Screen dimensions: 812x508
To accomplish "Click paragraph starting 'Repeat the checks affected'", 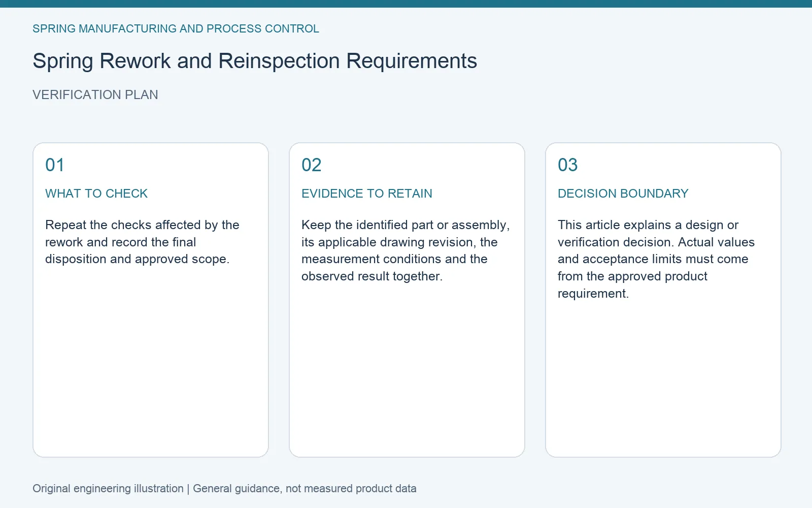I will [142, 242].
